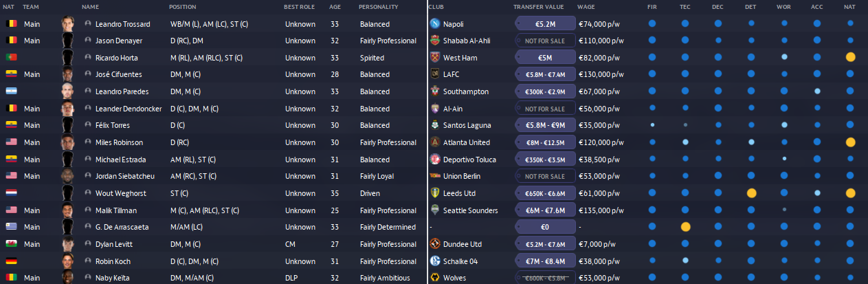Sort the list by the Age column
The image size is (868, 284).
pyautogui.click(x=335, y=7)
